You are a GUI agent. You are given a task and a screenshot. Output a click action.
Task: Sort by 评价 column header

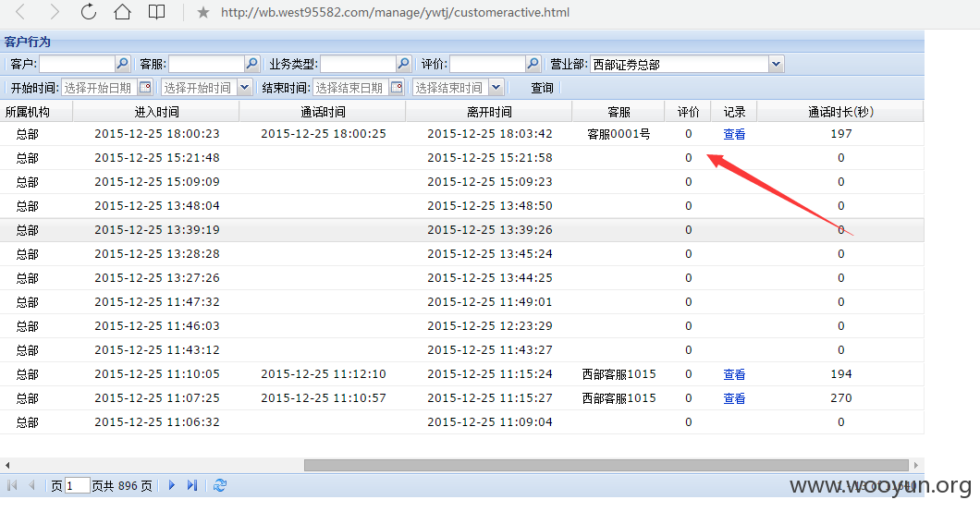[x=688, y=112]
